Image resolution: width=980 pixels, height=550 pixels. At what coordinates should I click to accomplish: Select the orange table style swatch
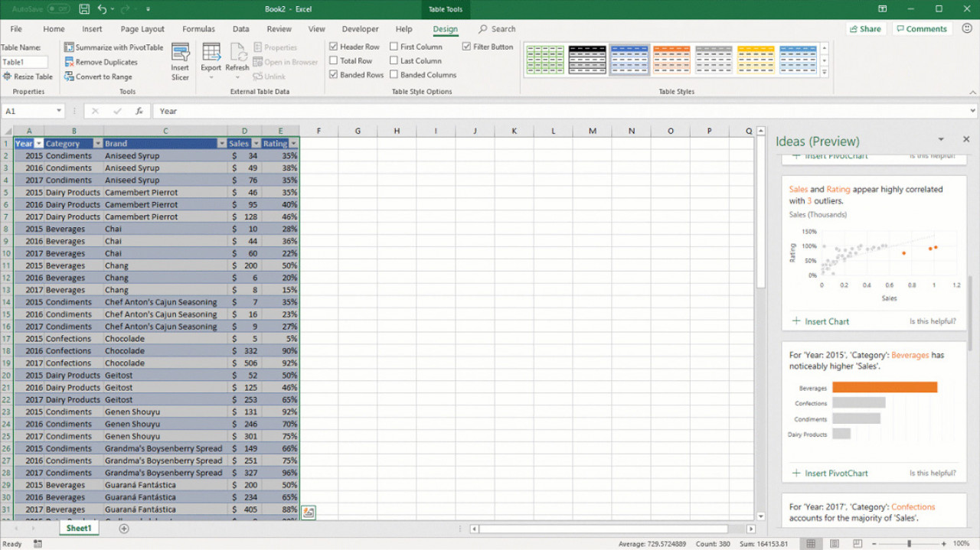(x=671, y=60)
